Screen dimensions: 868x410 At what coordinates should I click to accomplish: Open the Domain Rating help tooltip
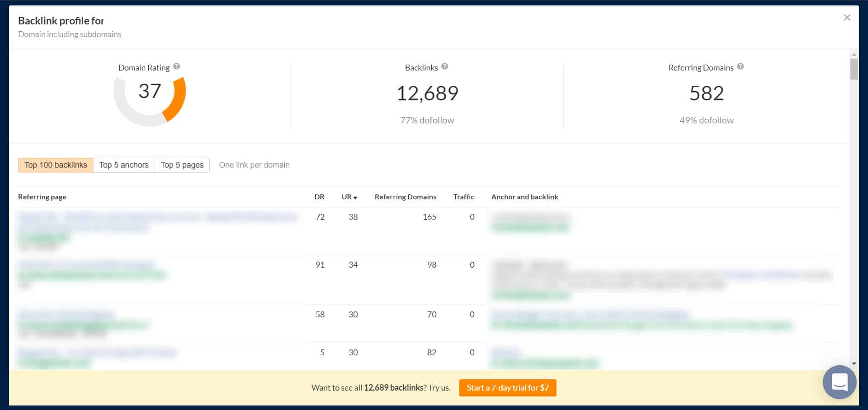point(176,66)
